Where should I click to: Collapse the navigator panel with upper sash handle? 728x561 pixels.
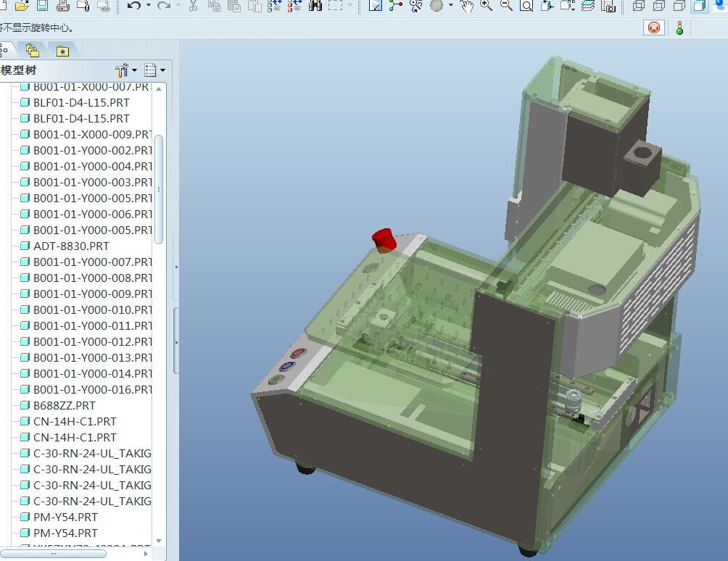pos(176,267)
